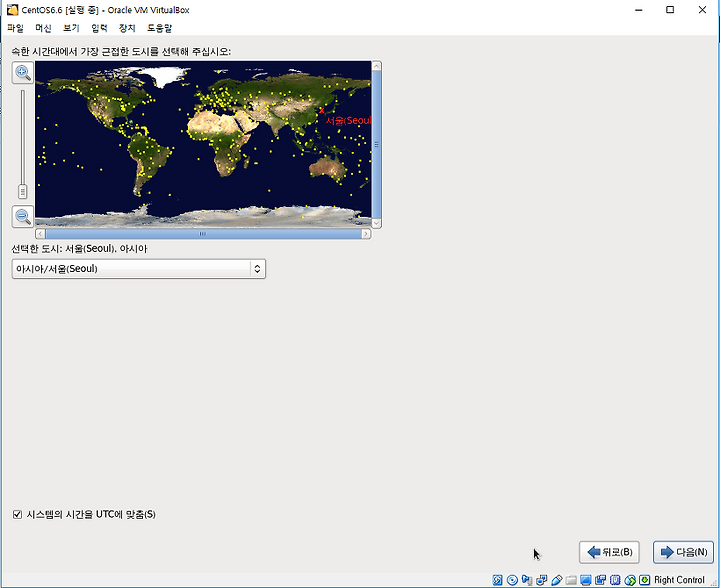This screenshot has height=588, width=720.
Task: Click the VirtualBox title bar app icon
Action: pyautogui.click(x=12, y=10)
